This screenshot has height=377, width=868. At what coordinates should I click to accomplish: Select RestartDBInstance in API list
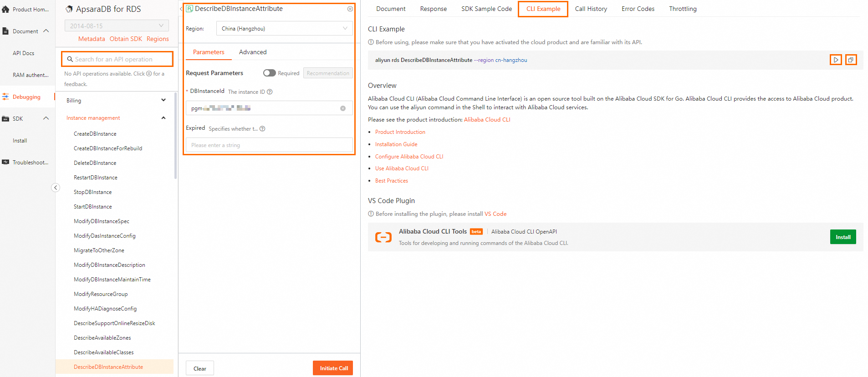(x=96, y=178)
